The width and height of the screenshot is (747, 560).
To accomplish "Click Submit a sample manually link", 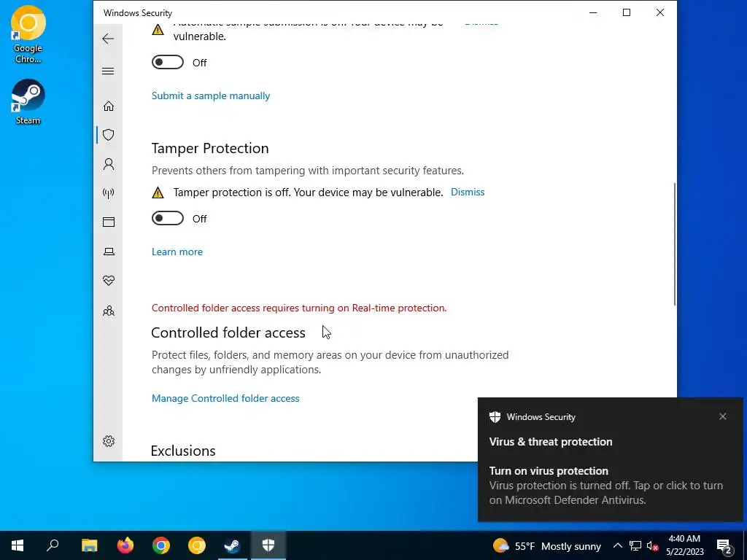I will (211, 96).
